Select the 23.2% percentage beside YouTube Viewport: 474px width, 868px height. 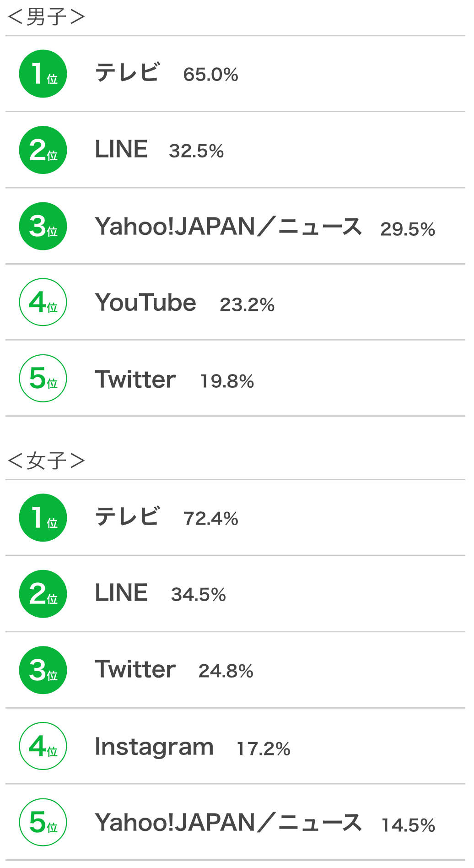point(247,305)
